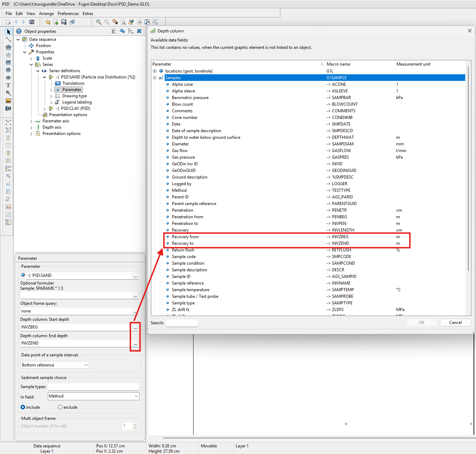476x454 pixels.
Task: Select the pentagon polygon drawing tool
Action: pyautogui.click(x=8, y=47)
